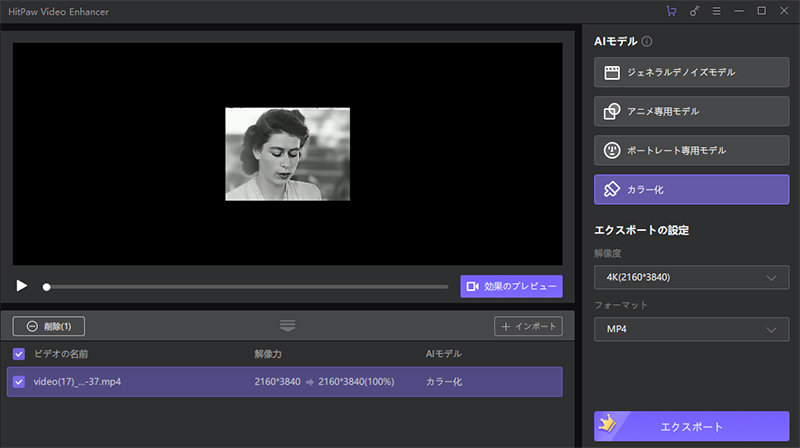Toggle the select-all checkbox by ビデオの名前

click(19, 354)
